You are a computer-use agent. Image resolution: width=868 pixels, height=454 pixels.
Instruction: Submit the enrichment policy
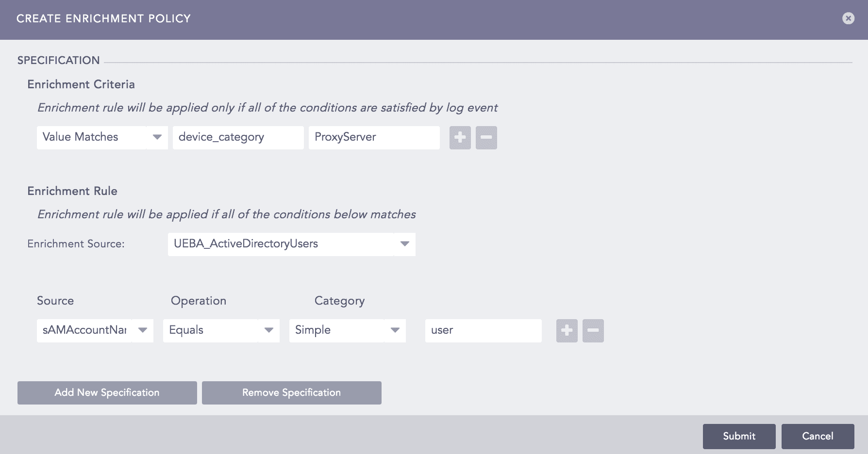pos(739,436)
